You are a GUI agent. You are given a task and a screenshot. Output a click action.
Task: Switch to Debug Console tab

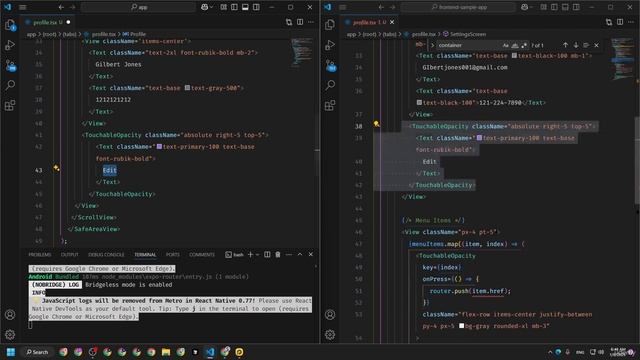point(106,255)
